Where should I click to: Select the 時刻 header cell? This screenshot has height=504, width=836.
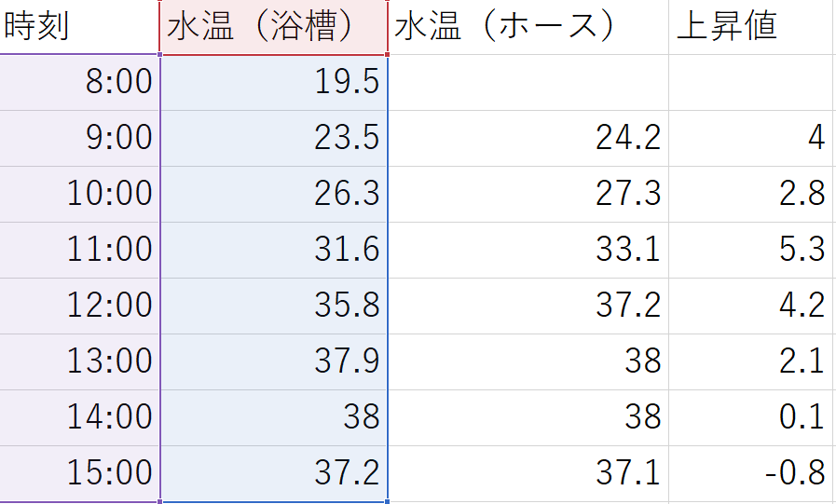coord(79,27)
